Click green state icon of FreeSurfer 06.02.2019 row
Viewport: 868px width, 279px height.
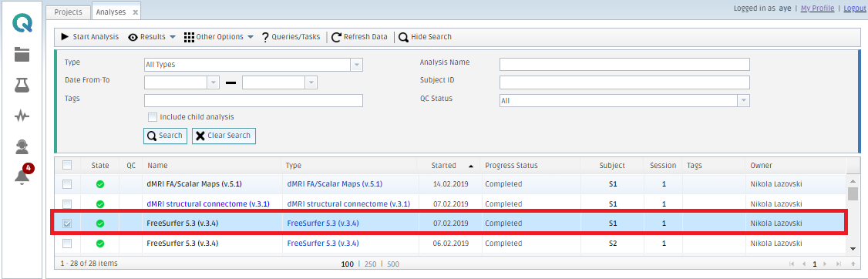point(100,243)
